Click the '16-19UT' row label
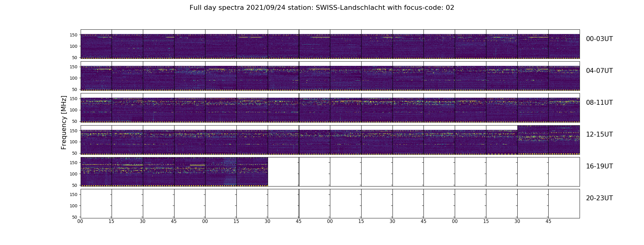Viewport: 644px width, 245px height. point(599,166)
